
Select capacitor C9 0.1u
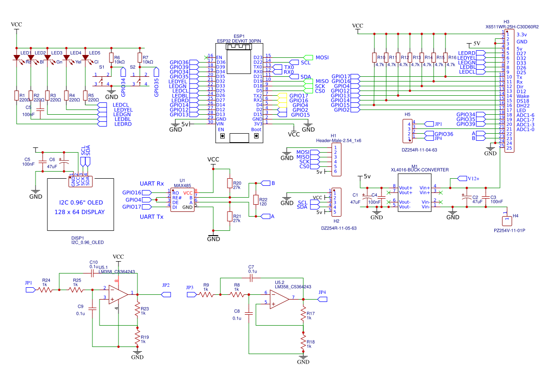coord(92,309)
